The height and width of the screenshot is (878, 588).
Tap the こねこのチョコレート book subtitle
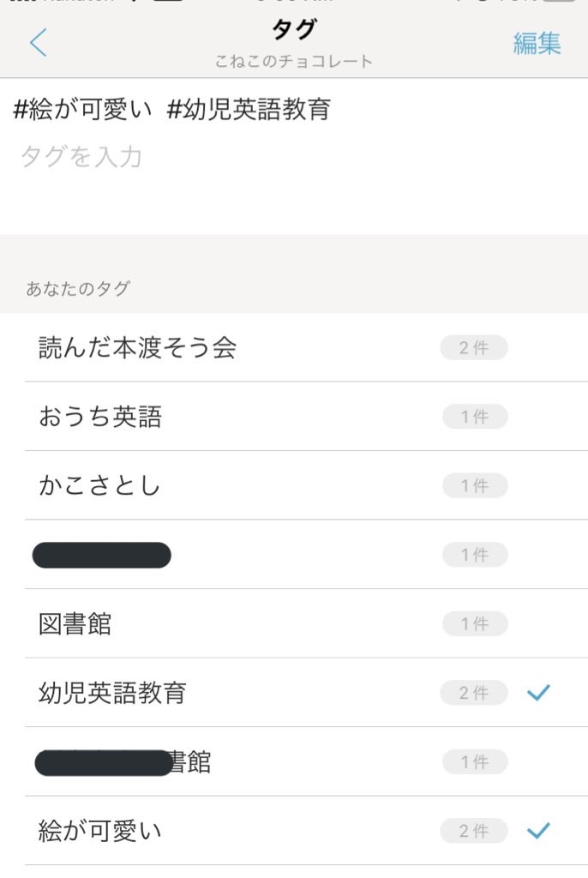click(293, 62)
